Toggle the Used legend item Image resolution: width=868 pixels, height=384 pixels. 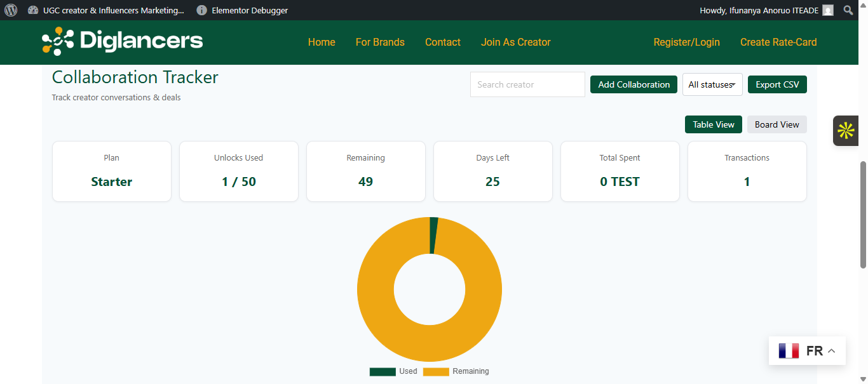click(393, 371)
